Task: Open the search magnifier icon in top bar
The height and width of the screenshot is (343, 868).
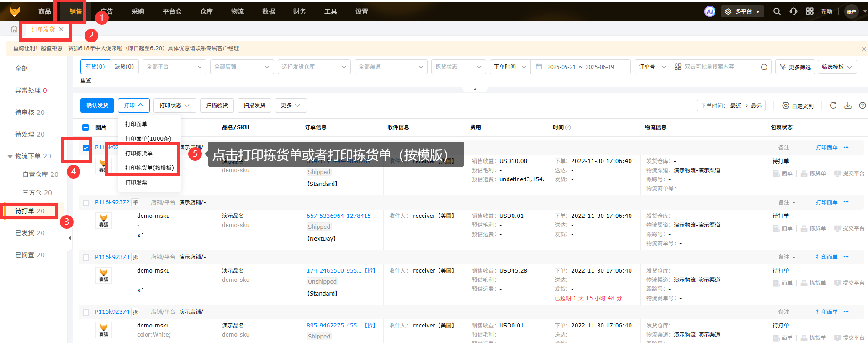Action: (777, 11)
